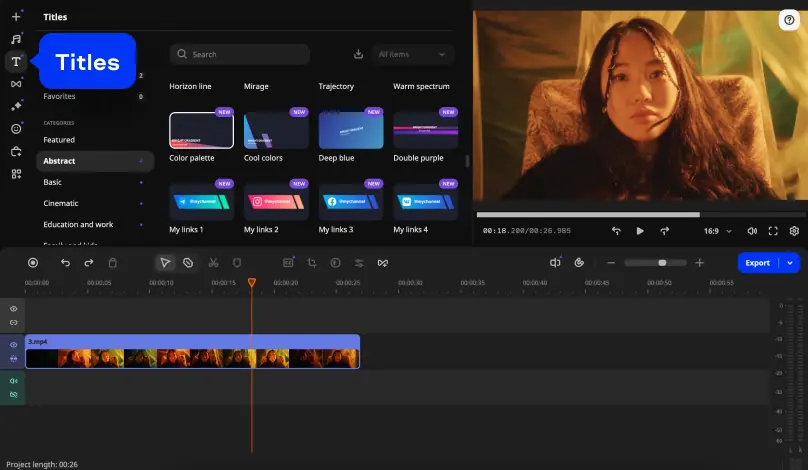
Task: Redo the last action
Action: (x=89, y=263)
